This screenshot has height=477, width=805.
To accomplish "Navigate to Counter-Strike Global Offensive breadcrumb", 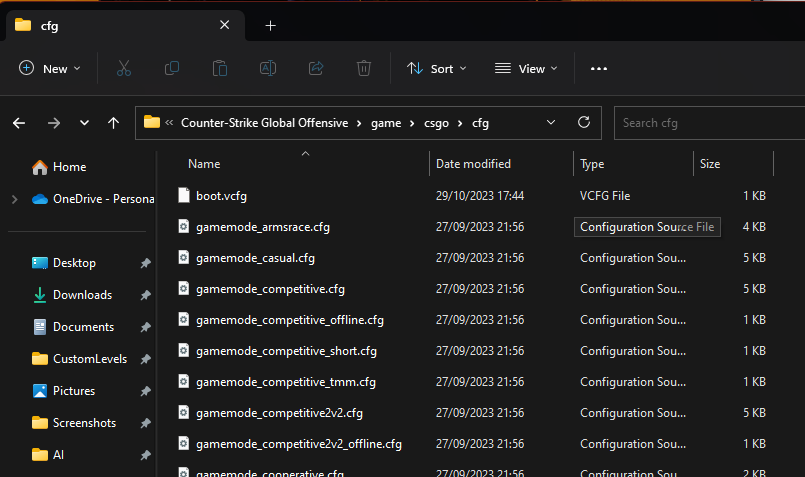I will pos(264,123).
